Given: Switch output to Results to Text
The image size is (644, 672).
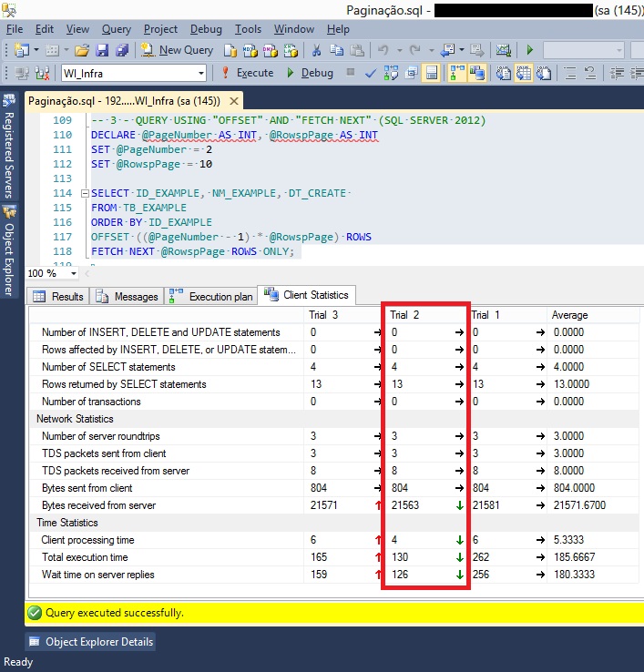Looking at the screenshot, I should pyautogui.click(x=504, y=73).
